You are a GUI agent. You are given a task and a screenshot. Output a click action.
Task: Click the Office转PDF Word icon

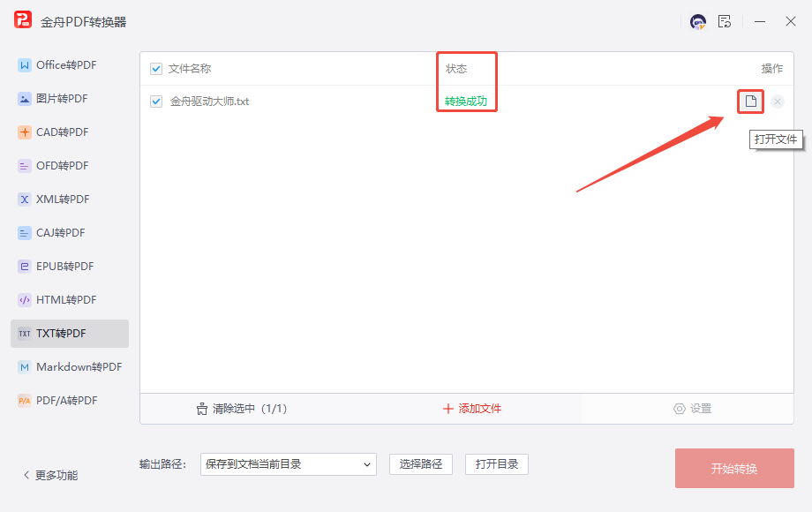(x=25, y=65)
